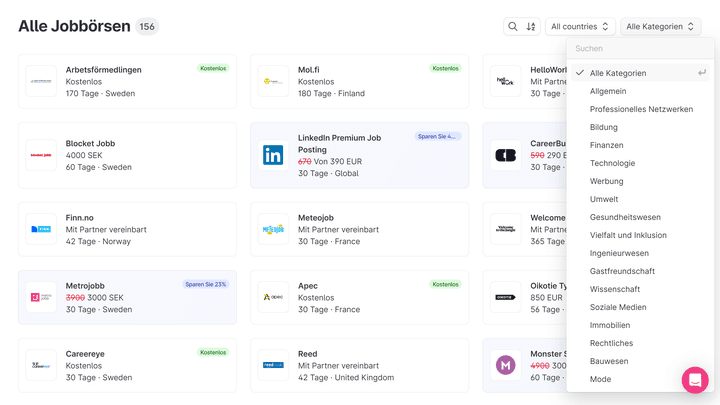Screen dimensions: 720x405
Task: Click the LinkedIn logo icon
Action: tap(273, 155)
